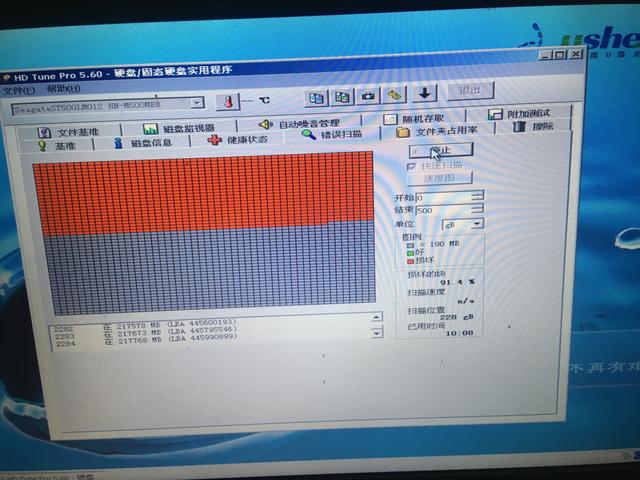Click the red 损坏 legend swatch
640x480 pixels.
pos(411,261)
